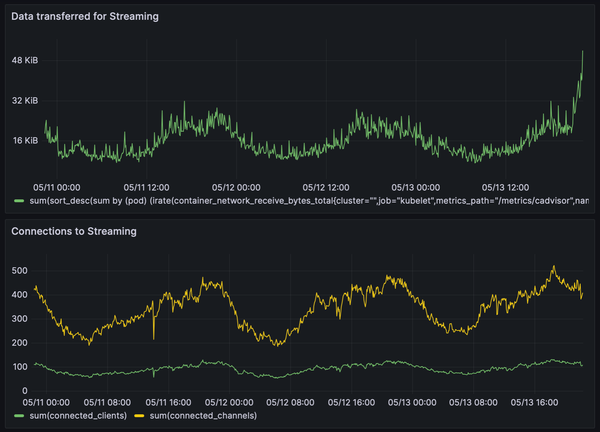
Task: Click 05/12 12:00 on the top chart axis
Action: pyautogui.click(x=326, y=187)
